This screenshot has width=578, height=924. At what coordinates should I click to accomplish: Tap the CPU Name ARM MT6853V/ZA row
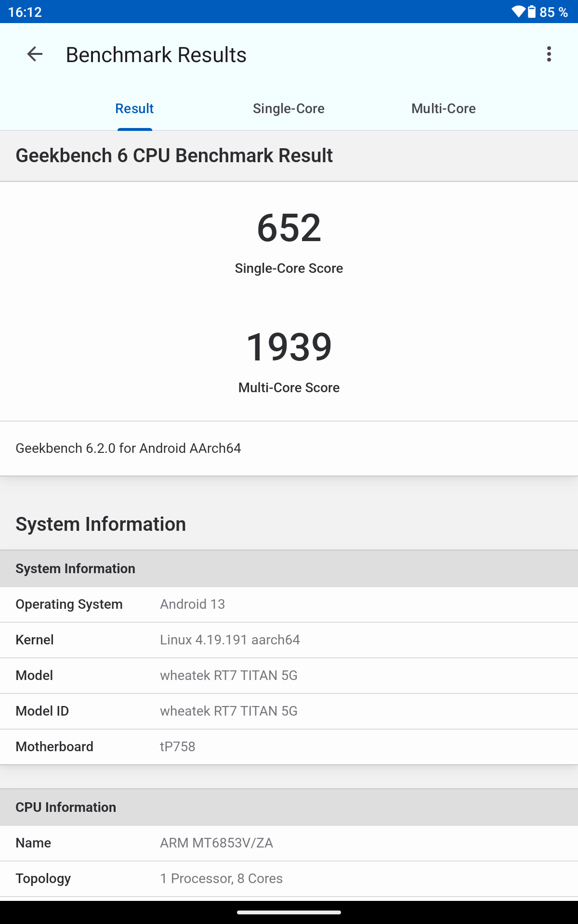click(x=289, y=843)
